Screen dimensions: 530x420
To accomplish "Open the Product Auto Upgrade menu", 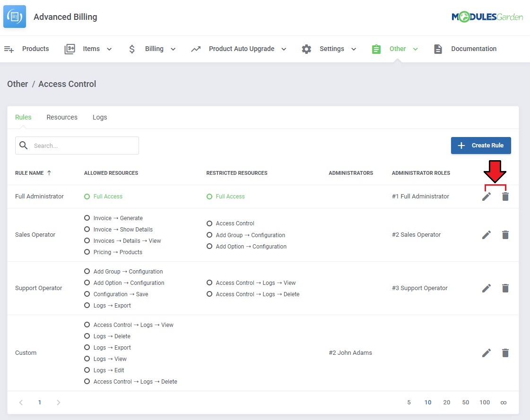I will point(242,49).
